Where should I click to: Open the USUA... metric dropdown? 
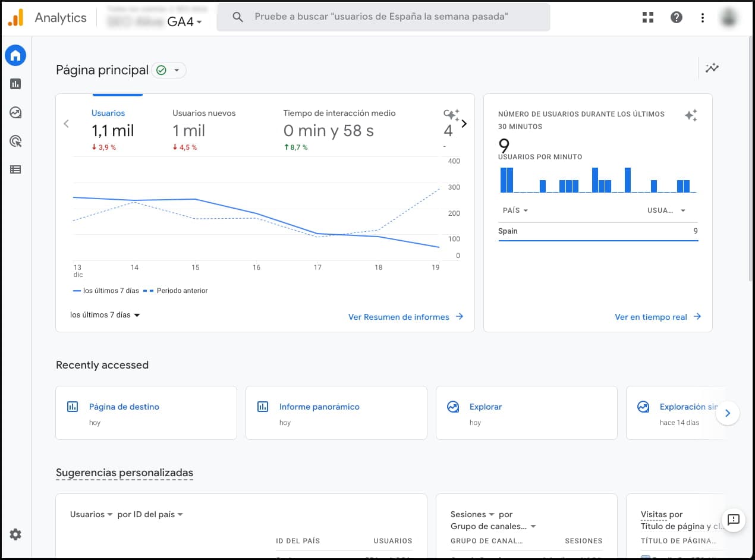pyautogui.click(x=666, y=210)
